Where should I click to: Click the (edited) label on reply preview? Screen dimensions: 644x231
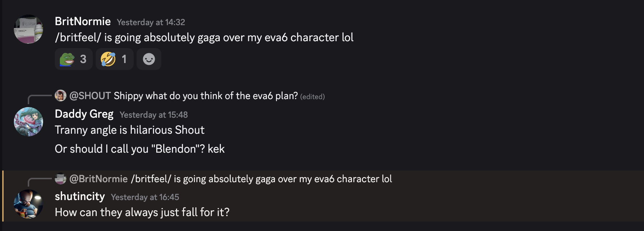click(x=313, y=97)
